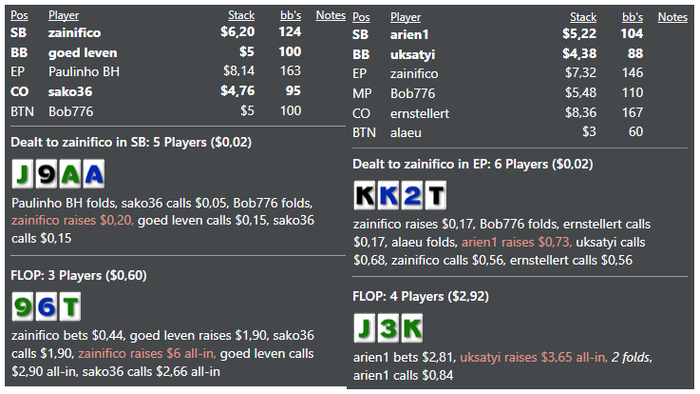Click the Player header in right table

coord(405,17)
